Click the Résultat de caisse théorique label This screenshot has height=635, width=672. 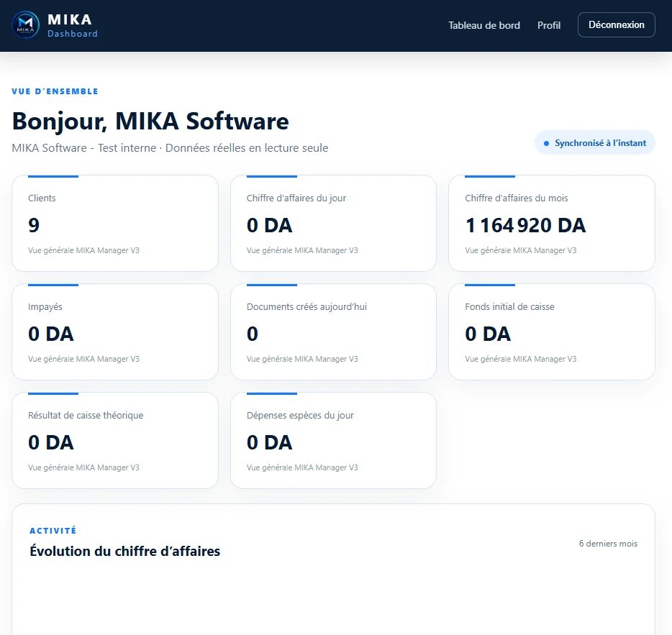[x=86, y=415]
